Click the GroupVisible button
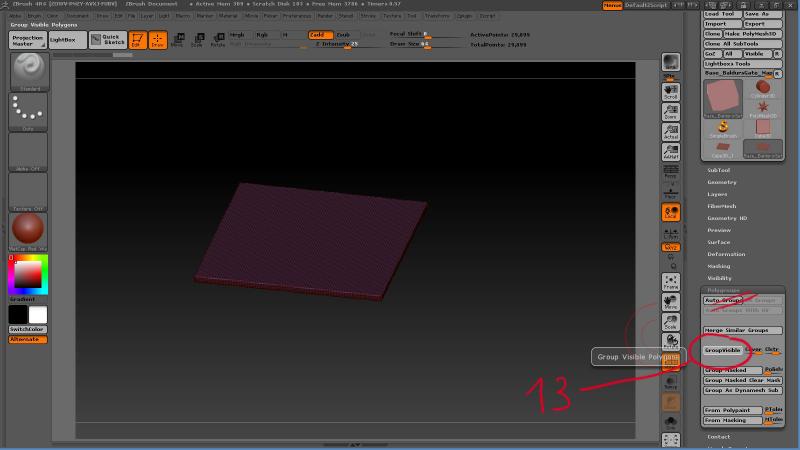Image resolution: width=800 pixels, height=450 pixels. (722, 350)
